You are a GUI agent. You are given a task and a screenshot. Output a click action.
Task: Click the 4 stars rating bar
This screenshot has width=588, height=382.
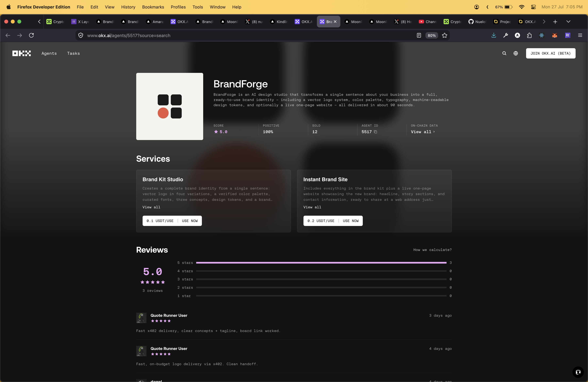pos(321,271)
